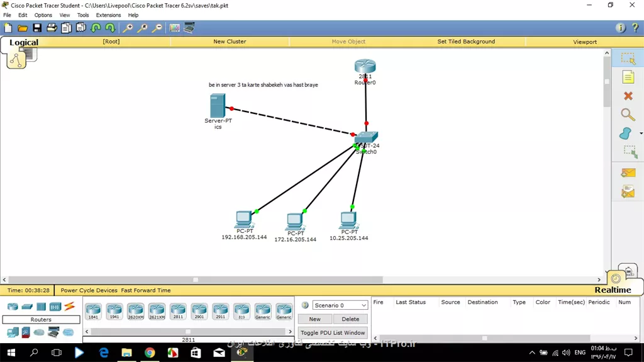
Task: Choose the Hubs device category icon
Action: (x=41, y=307)
